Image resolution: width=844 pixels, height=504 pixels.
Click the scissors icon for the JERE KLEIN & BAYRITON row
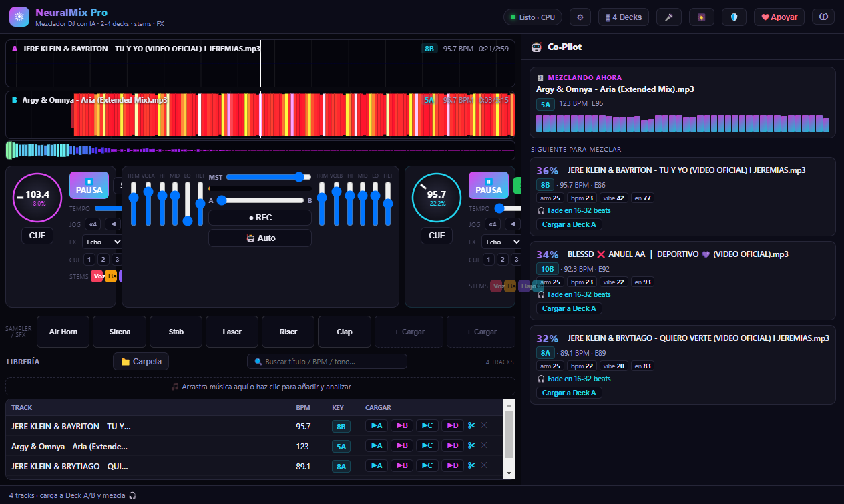coord(471,425)
